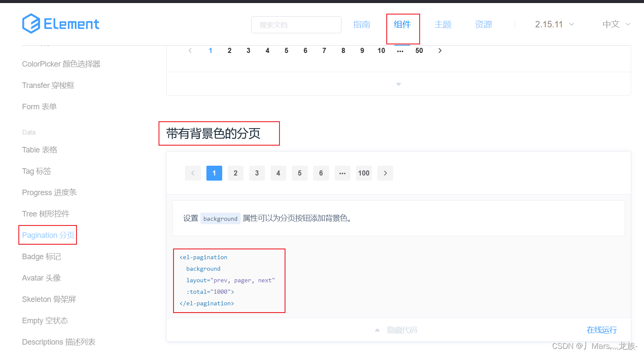
Task: Open Tag 标签 in sidebar
Action: pyautogui.click(x=37, y=171)
